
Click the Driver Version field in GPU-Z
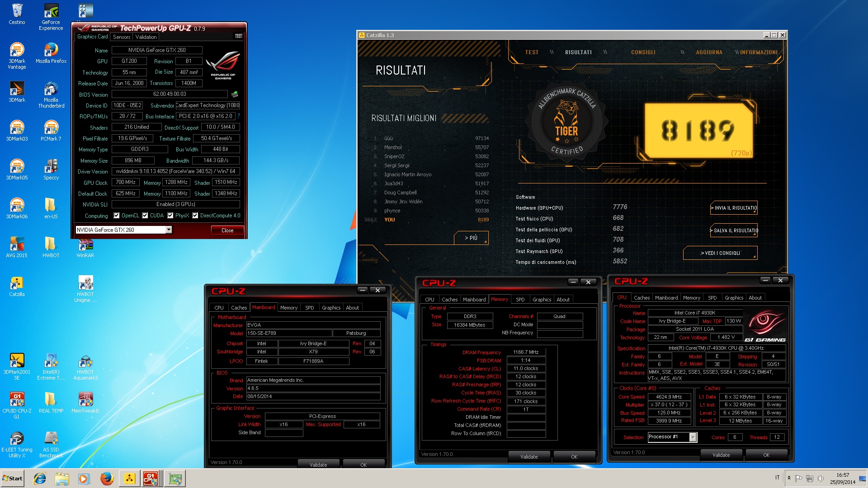(x=175, y=171)
